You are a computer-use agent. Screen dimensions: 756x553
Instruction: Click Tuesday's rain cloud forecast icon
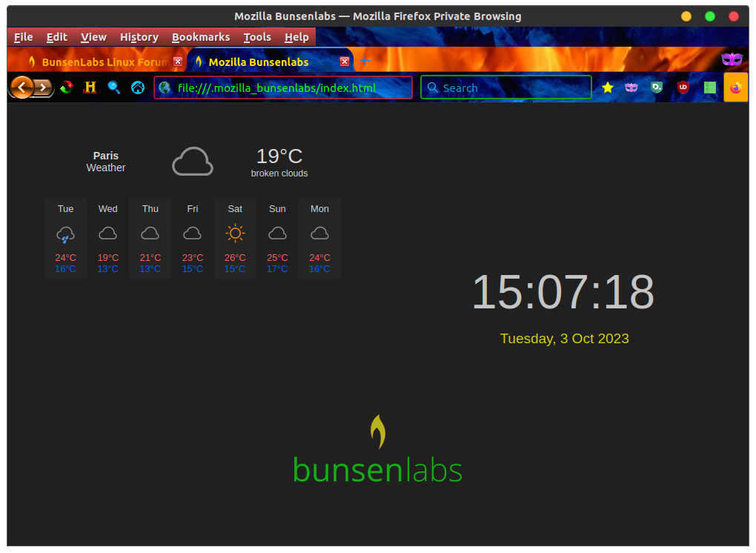[x=65, y=235]
